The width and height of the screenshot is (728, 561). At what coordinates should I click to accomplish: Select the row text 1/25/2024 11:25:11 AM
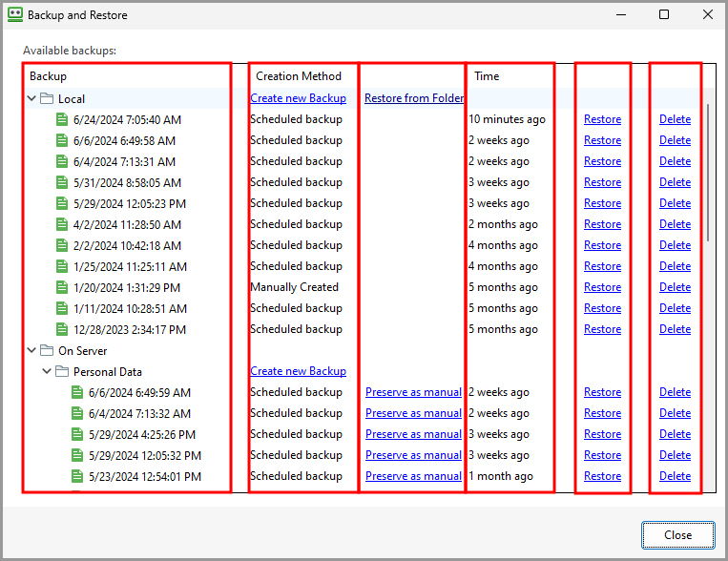pos(130,266)
